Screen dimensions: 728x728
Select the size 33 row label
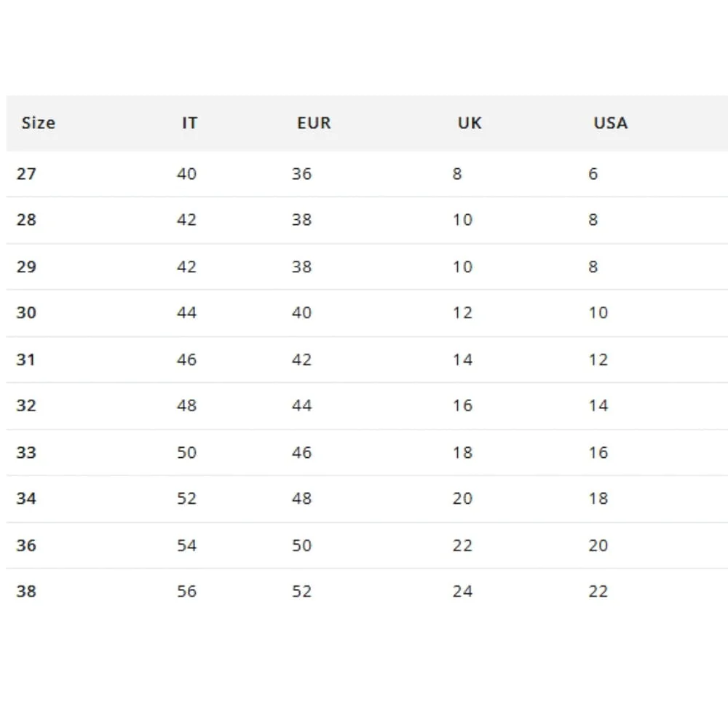[x=26, y=452]
